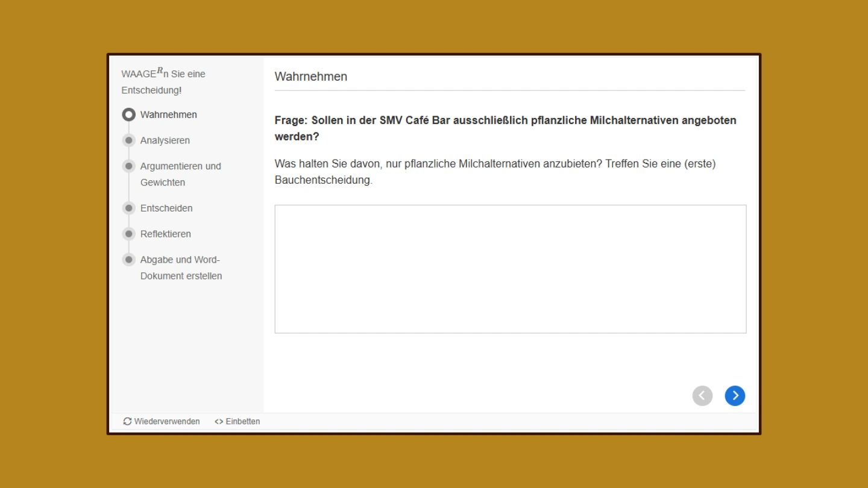868x488 pixels.
Task: Navigate to the Reflektieren step
Action: pos(166,234)
